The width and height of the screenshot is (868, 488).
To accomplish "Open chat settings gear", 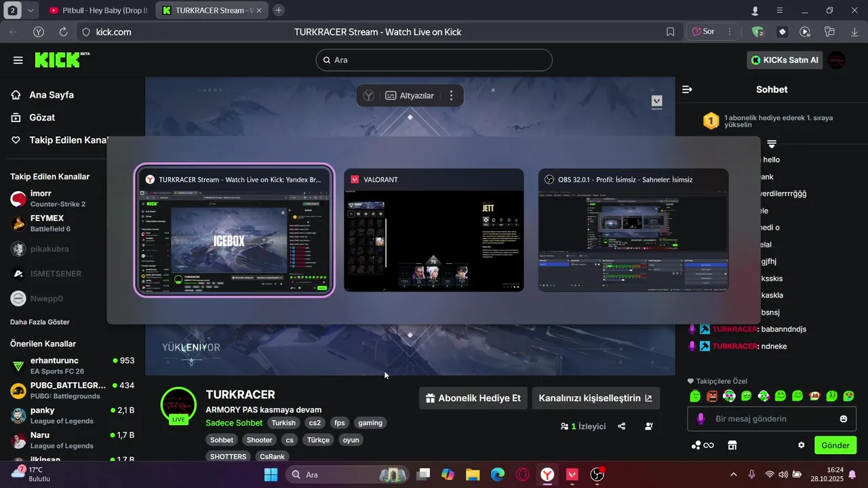I will pos(802,445).
